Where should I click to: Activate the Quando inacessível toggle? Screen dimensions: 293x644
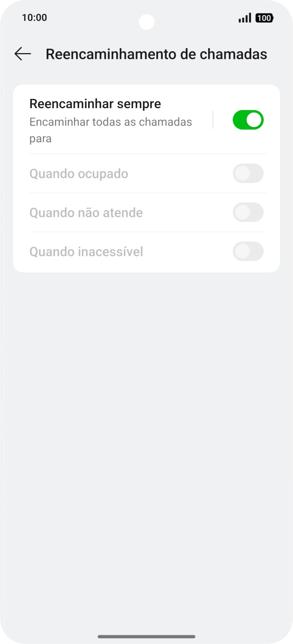[x=248, y=251]
